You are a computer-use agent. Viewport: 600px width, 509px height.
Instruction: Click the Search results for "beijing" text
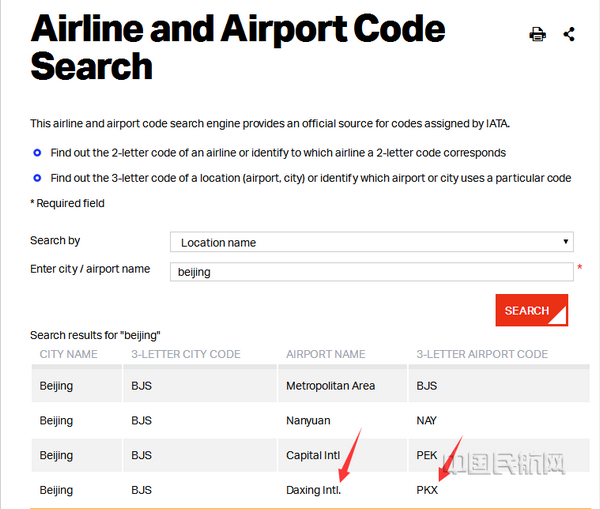95,334
